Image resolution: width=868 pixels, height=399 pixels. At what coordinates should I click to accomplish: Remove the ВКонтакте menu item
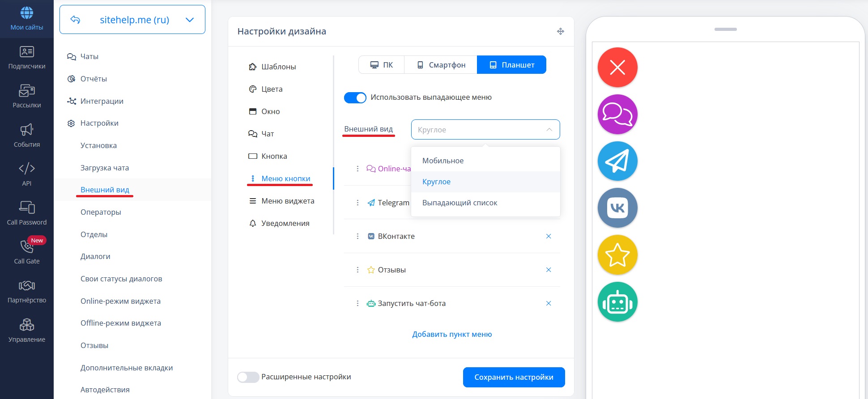[548, 236]
